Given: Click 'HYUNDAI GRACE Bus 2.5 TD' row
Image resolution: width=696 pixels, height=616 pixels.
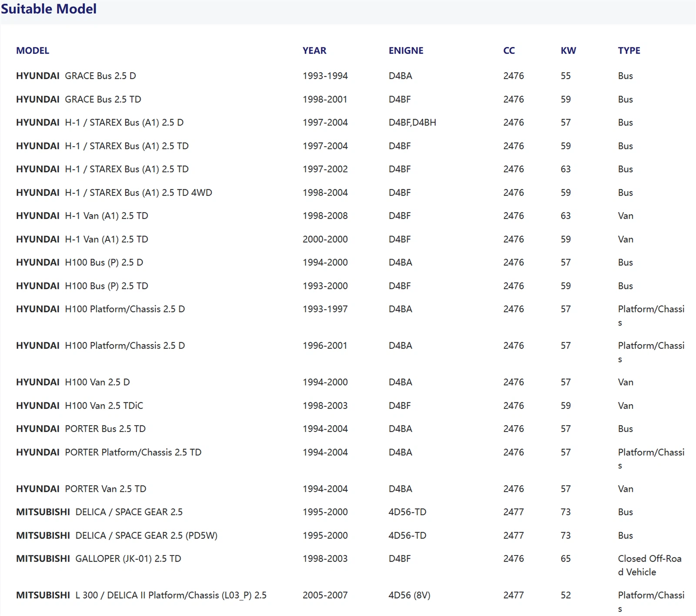Looking at the screenshot, I should (348, 99).
